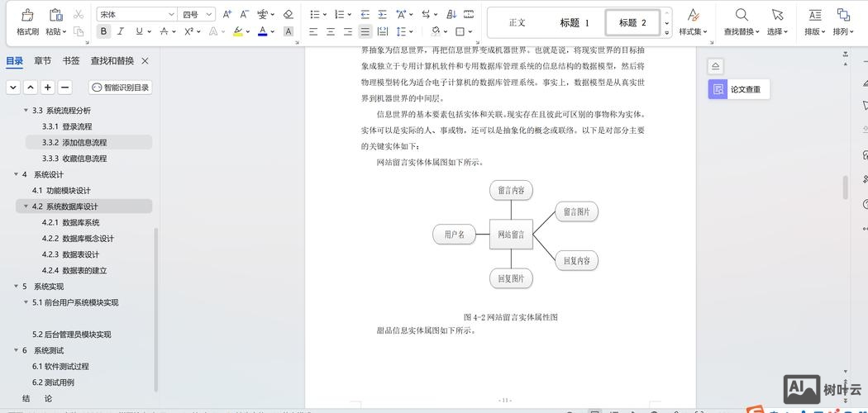The image size is (868, 413).
Task: Click the Cut scissors icon
Action: pyautogui.click(x=79, y=14)
